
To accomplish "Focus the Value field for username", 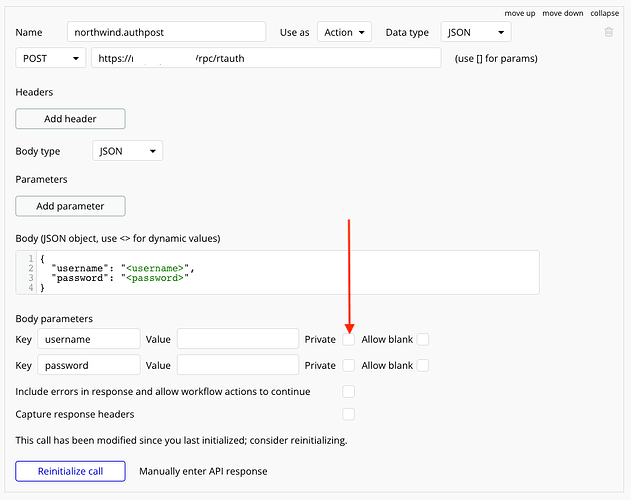I will click(x=238, y=339).
